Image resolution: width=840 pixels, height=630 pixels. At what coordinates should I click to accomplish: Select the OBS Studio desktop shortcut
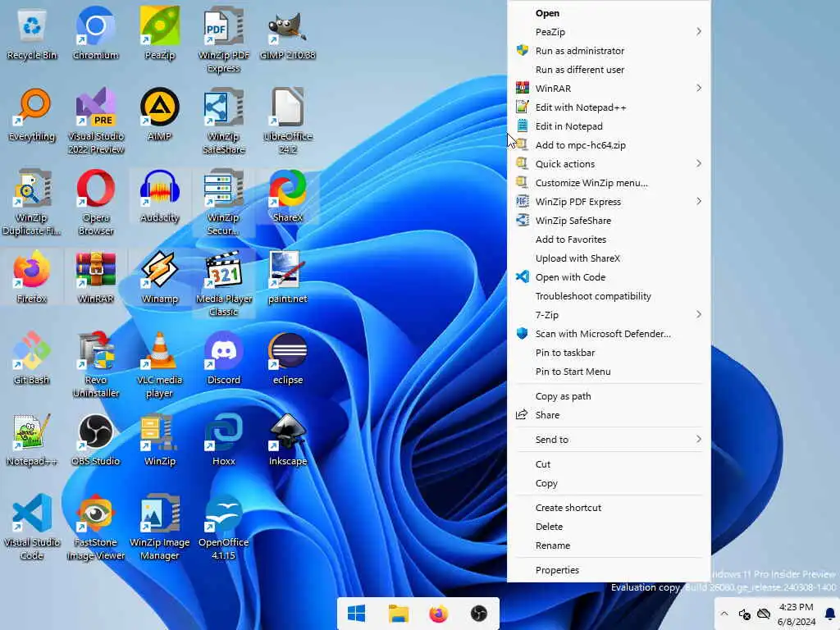click(x=96, y=440)
